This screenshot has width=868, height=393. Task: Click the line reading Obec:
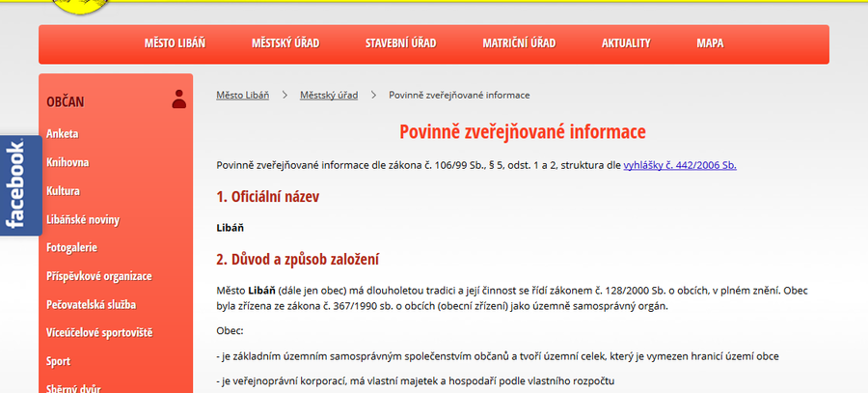(x=230, y=331)
